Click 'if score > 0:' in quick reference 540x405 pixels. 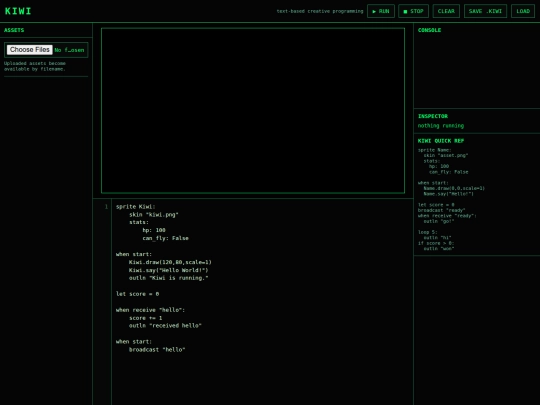(436, 243)
